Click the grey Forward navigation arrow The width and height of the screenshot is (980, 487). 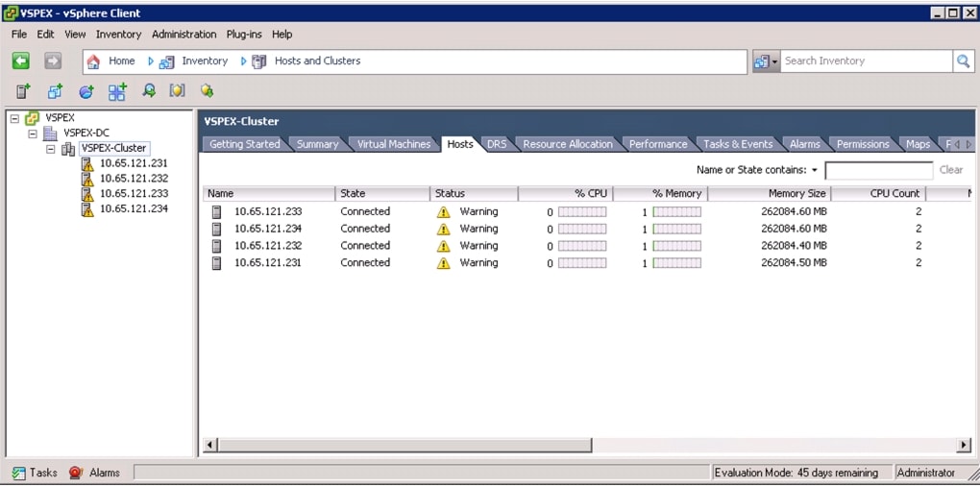[x=53, y=61]
